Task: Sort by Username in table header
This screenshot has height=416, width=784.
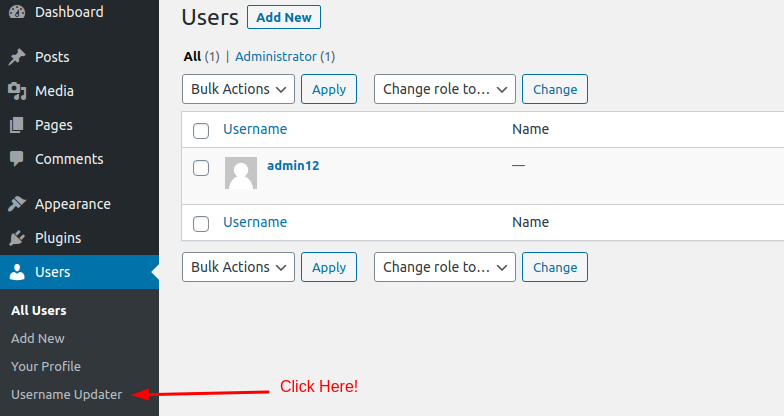Action: point(255,129)
